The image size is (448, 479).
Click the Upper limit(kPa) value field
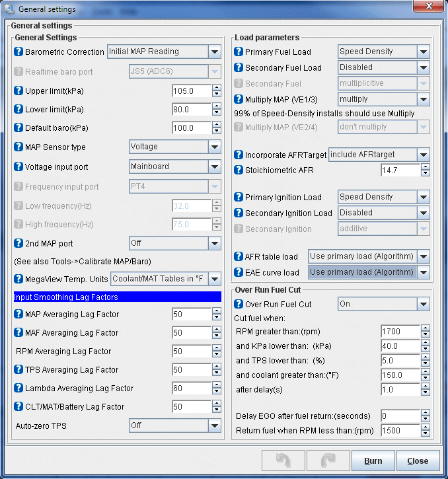(192, 91)
